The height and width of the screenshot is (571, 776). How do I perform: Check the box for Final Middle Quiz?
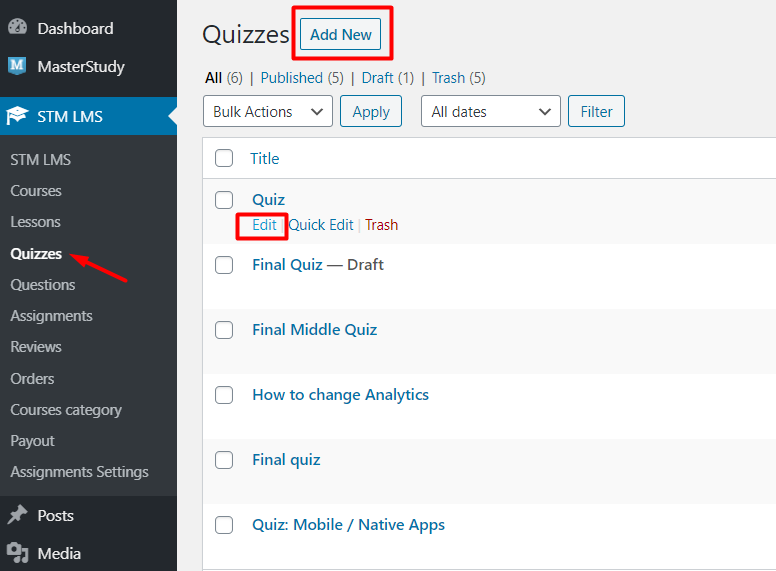pyautogui.click(x=224, y=330)
